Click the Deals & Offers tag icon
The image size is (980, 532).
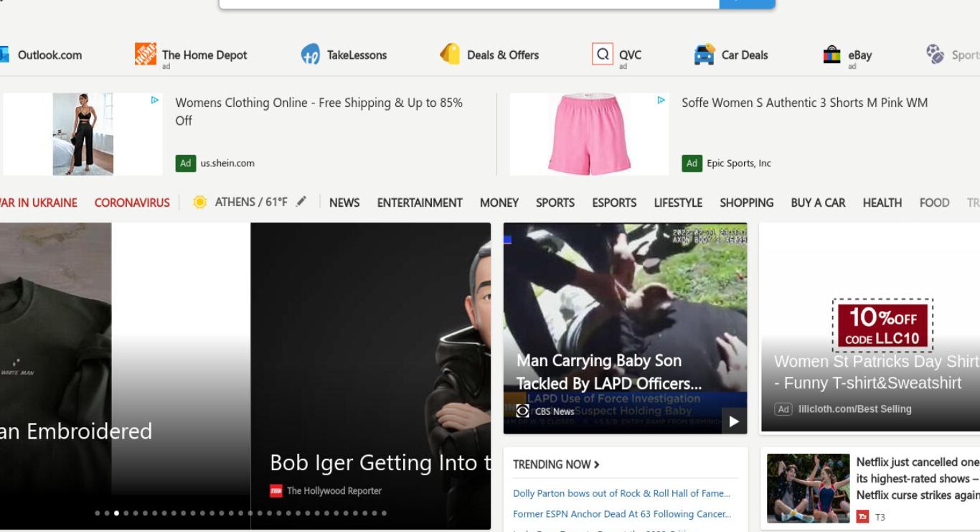(450, 54)
